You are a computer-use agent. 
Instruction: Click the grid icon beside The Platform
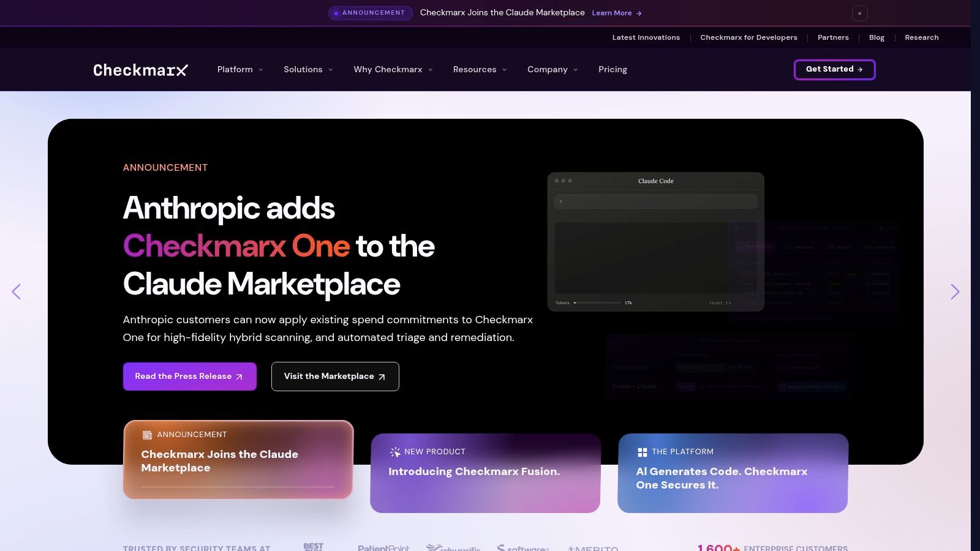tap(642, 452)
